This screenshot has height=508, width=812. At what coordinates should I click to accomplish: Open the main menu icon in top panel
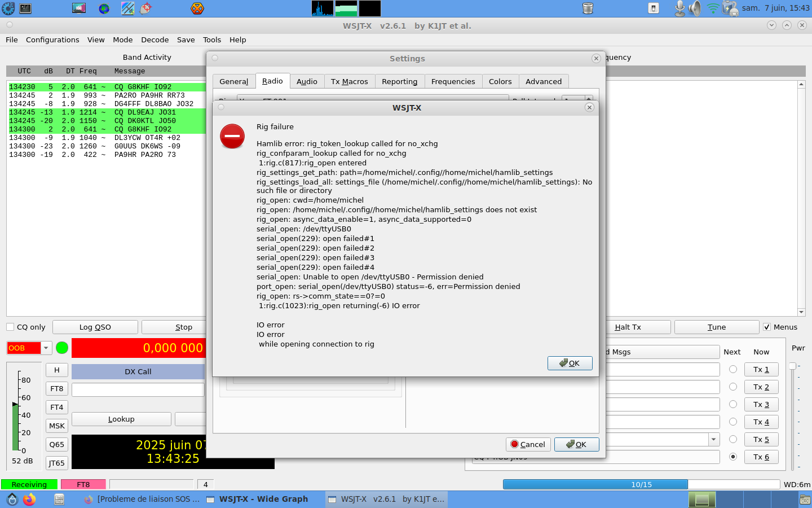(8, 8)
